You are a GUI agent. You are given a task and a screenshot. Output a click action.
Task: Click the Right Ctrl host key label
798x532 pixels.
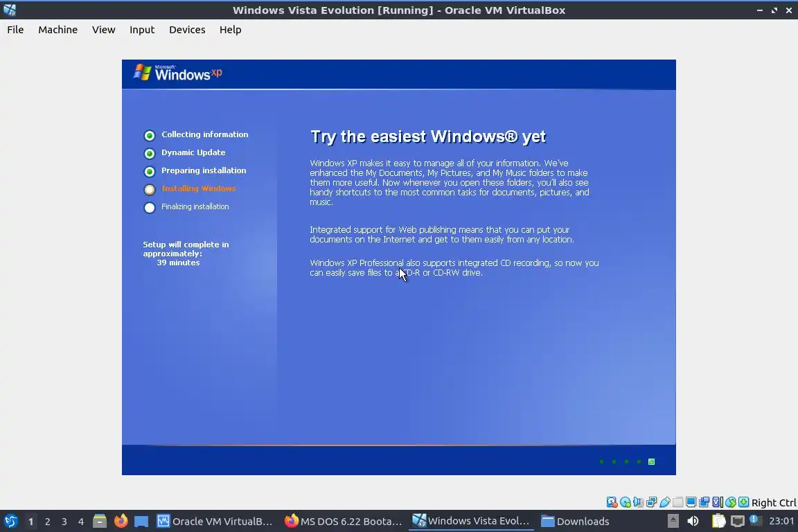coord(774,502)
